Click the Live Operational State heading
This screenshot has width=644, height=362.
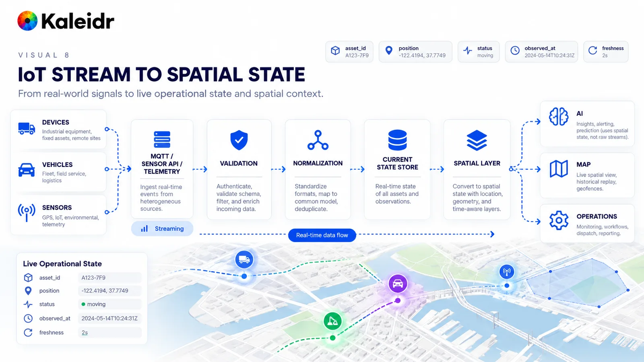(x=62, y=264)
